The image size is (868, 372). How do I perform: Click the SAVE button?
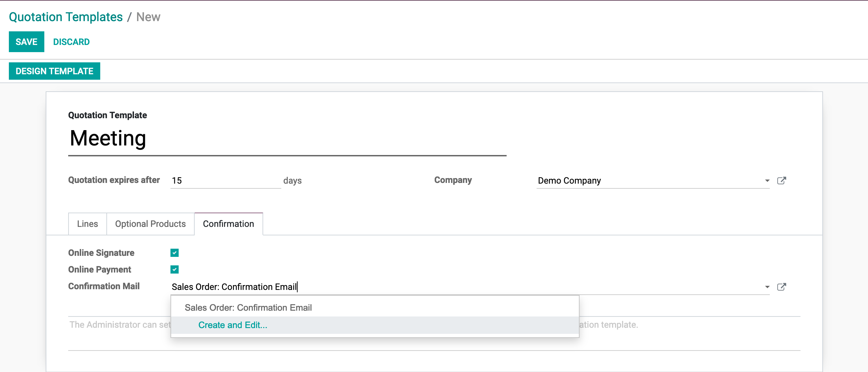(27, 42)
